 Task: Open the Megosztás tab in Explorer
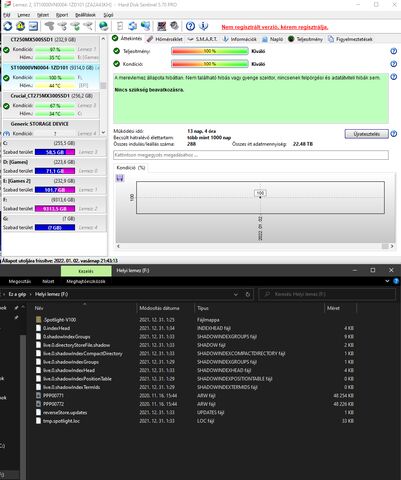click(20, 281)
